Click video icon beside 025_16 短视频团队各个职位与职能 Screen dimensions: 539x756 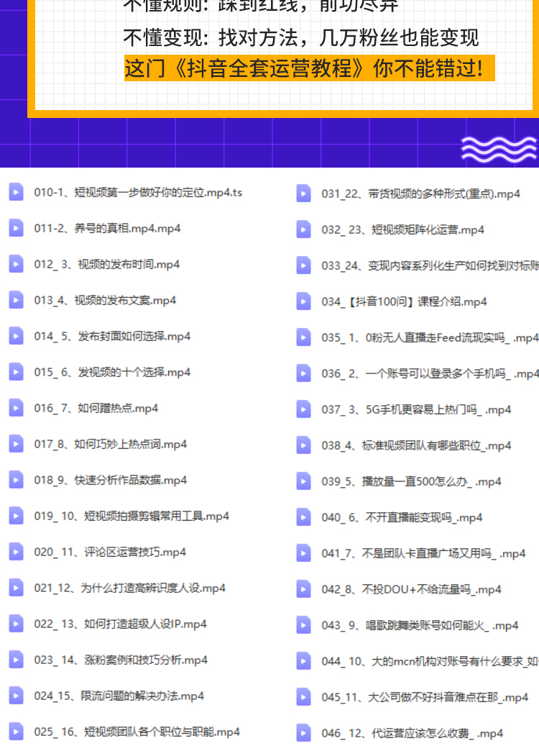16,732
